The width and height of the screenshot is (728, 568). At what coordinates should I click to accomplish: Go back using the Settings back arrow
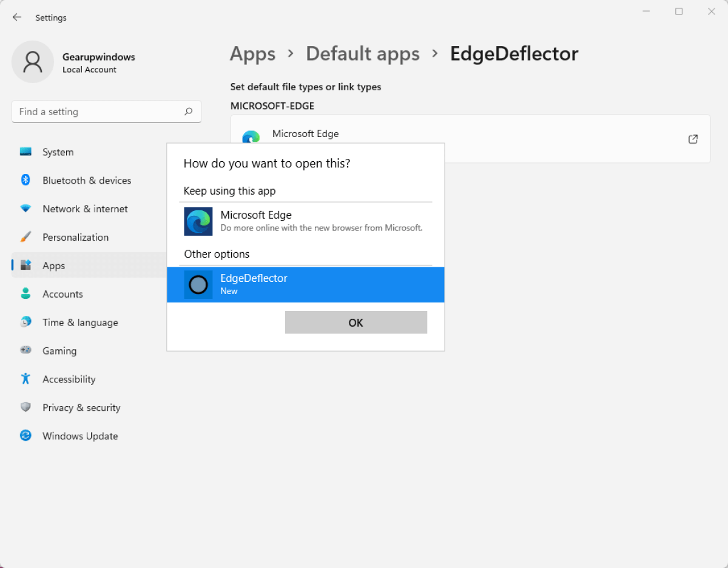[x=17, y=18]
